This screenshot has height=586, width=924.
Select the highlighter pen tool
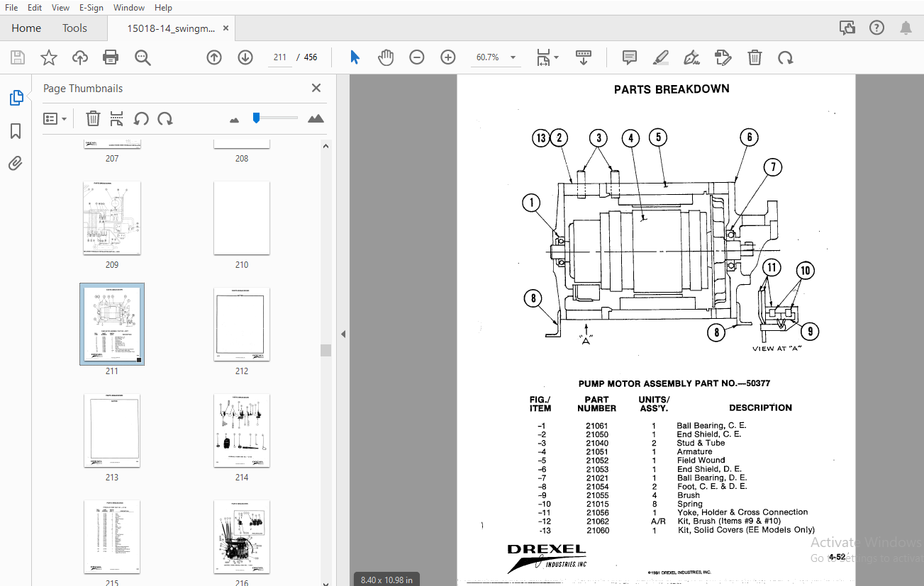tap(661, 57)
